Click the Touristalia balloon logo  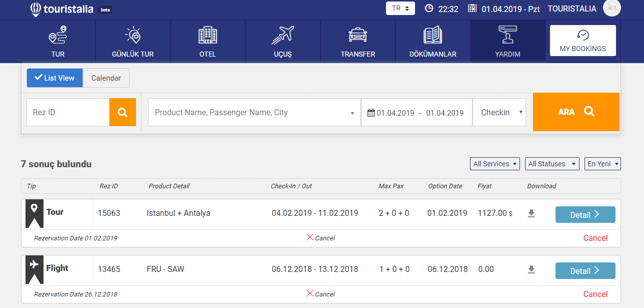35,9
